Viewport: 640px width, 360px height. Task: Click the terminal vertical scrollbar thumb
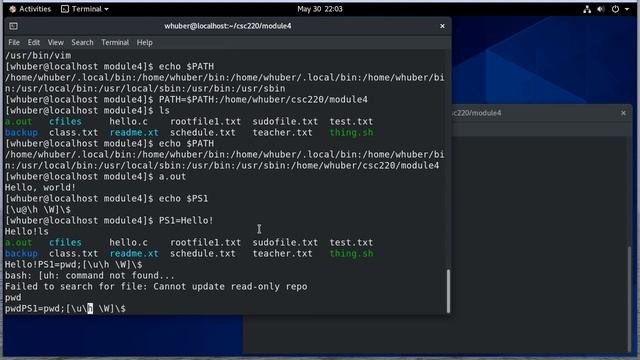tap(448, 291)
